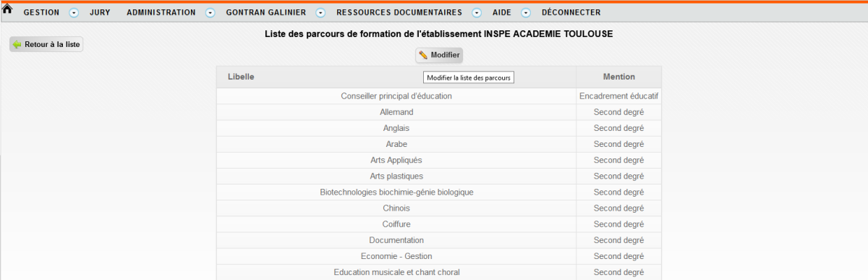The height and width of the screenshot is (280, 868).
Task: Open the GESTION menu
Action: pyautogui.click(x=41, y=13)
